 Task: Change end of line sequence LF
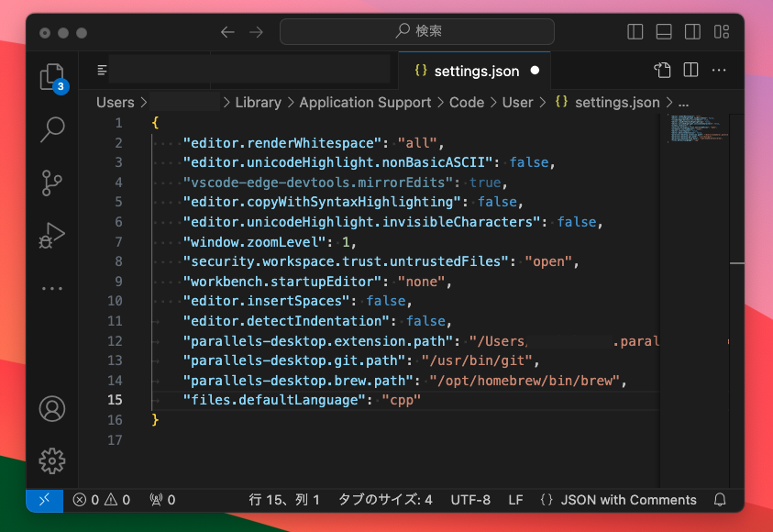tap(515, 500)
